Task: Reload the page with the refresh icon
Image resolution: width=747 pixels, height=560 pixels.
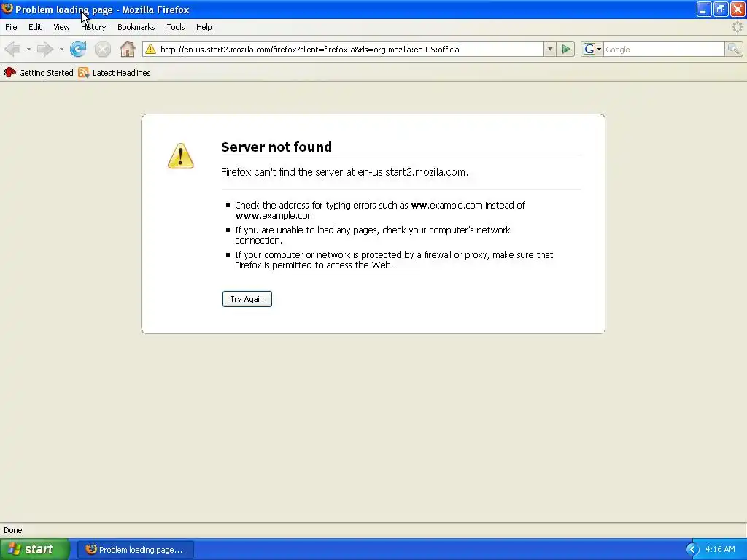Action: click(78, 49)
